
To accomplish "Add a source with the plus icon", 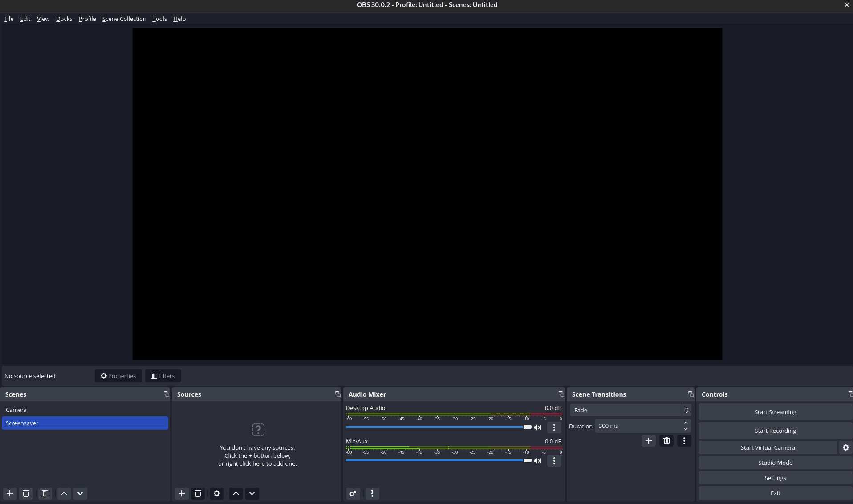I will tap(182, 493).
